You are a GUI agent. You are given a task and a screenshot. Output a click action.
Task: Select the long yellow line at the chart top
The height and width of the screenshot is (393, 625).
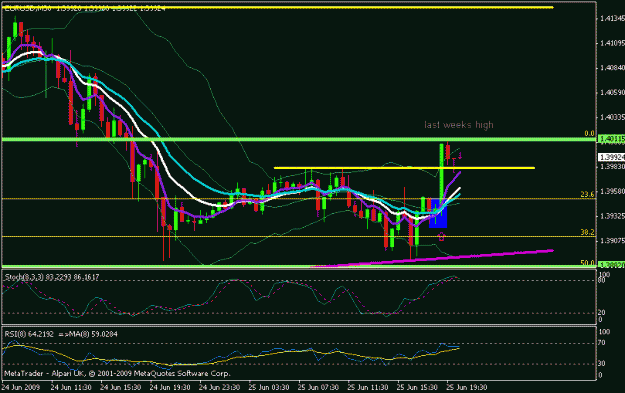coord(278,7)
